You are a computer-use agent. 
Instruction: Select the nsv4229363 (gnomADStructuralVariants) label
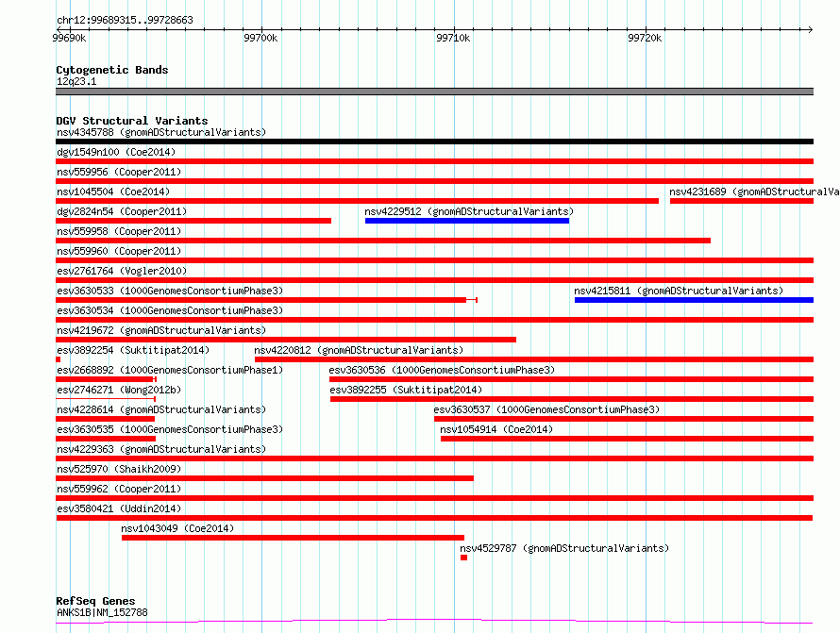(x=161, y=449)
